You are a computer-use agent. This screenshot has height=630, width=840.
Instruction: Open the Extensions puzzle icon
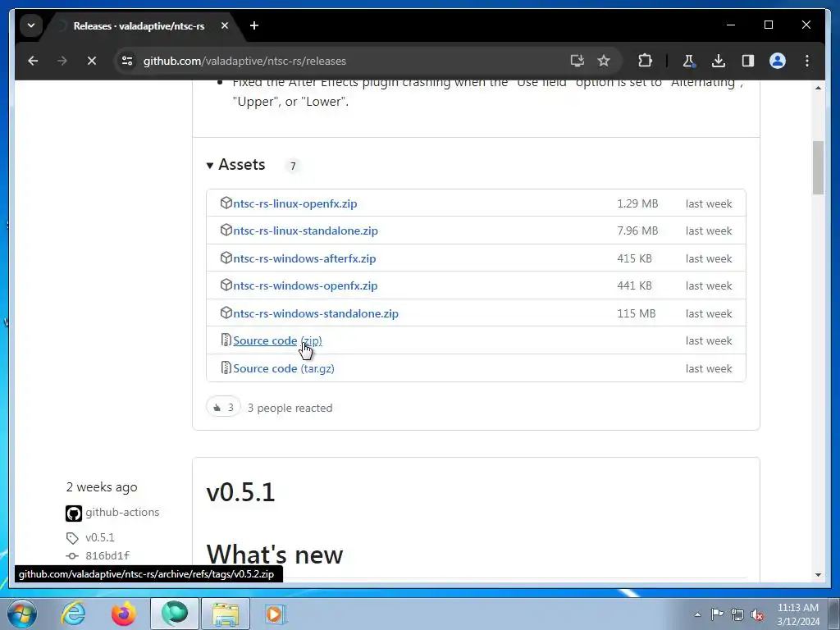(x=645, y=61)
